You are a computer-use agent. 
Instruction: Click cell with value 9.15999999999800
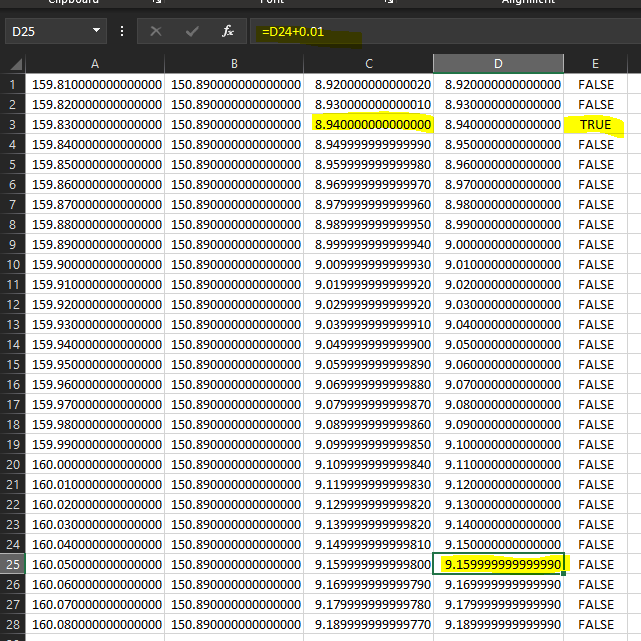pos(369,565)
